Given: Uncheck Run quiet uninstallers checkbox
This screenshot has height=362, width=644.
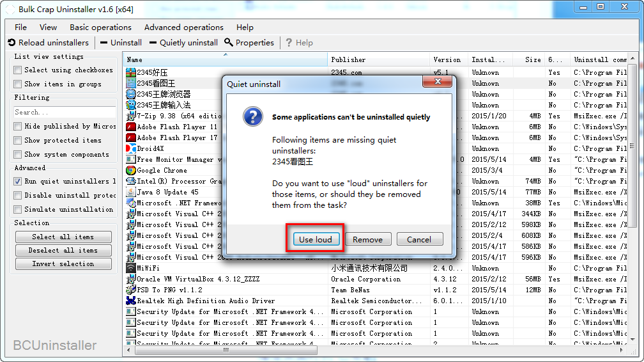Looking at the screenshot, I should (18, 182).
